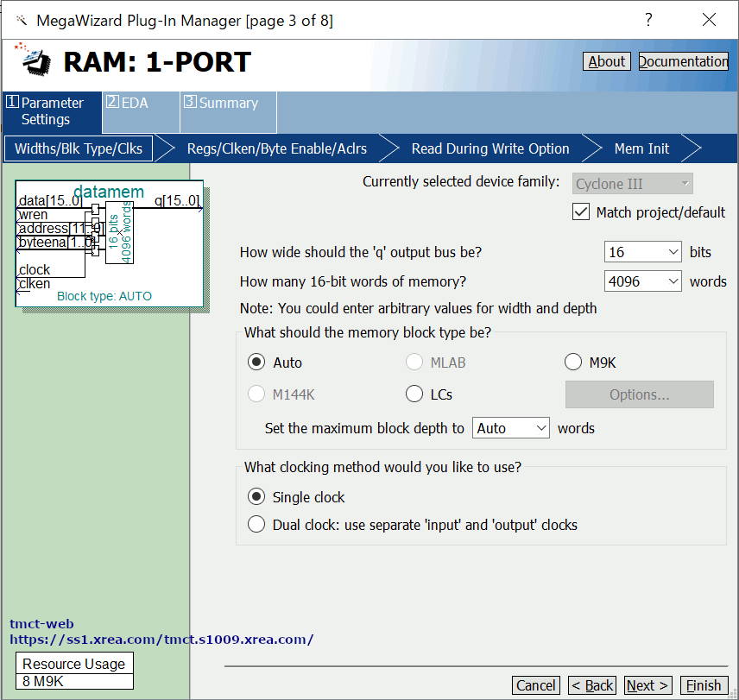Open the 4096 words memory depth dropdown
Screen dimensions: 739x700
[x=643, y=281]
